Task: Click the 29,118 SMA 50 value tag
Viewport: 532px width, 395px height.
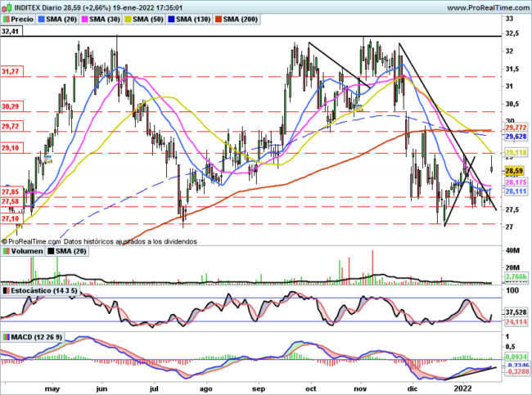Action: pyautogui.click(x=516, y=153)
